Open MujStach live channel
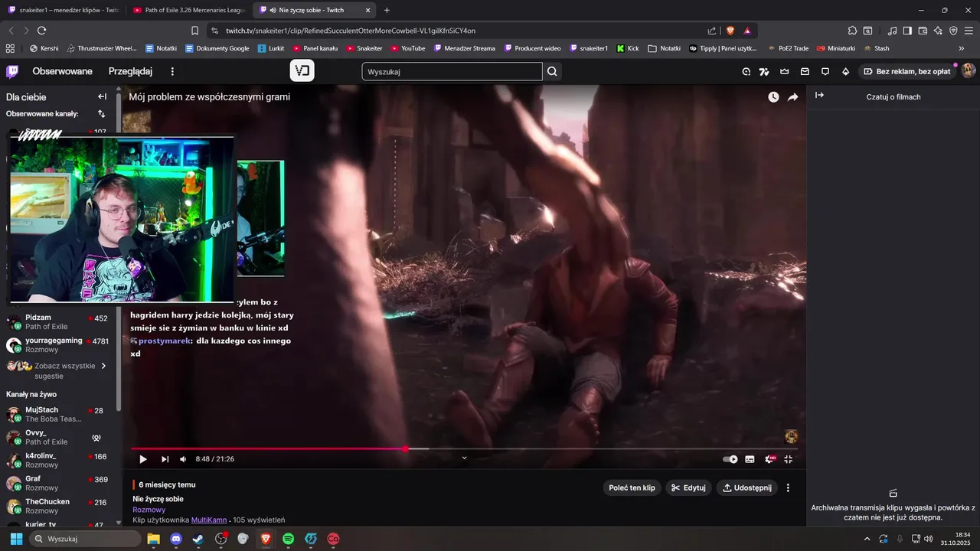This screenshot has height=551, width=980. [x=57, y=414]
